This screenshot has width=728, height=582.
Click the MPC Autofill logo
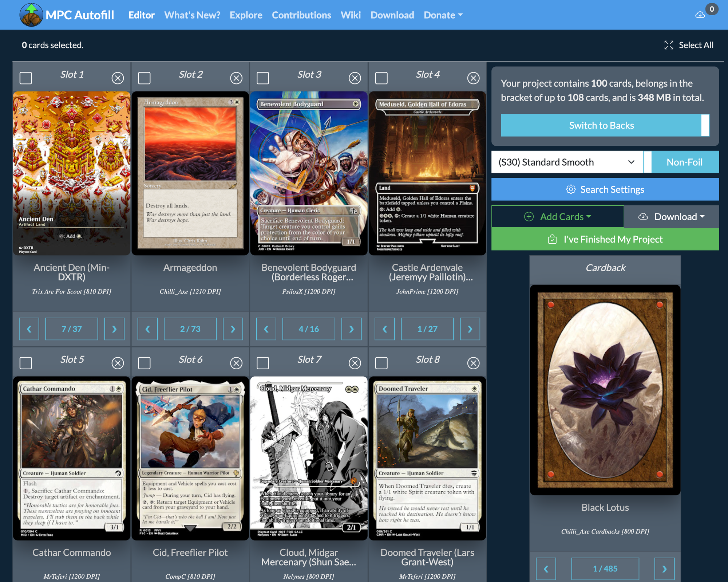(x=31, y=15)
